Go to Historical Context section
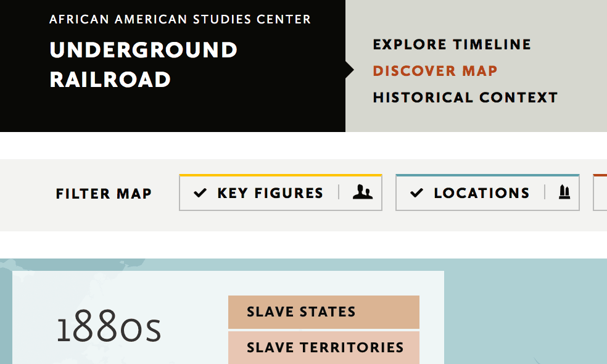This screenshot has height=364, width=607. tap(465, 97)
